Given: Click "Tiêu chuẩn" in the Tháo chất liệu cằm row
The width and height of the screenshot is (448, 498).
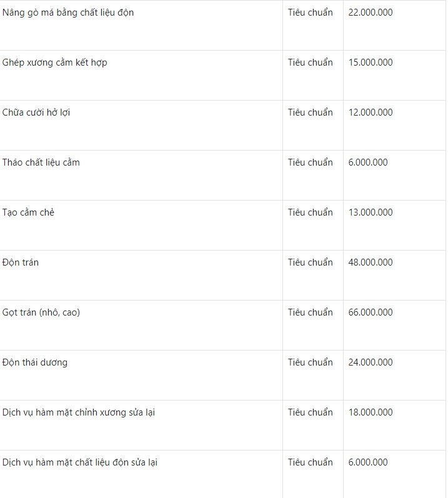Looking at the screenshot, I should 311,162.
